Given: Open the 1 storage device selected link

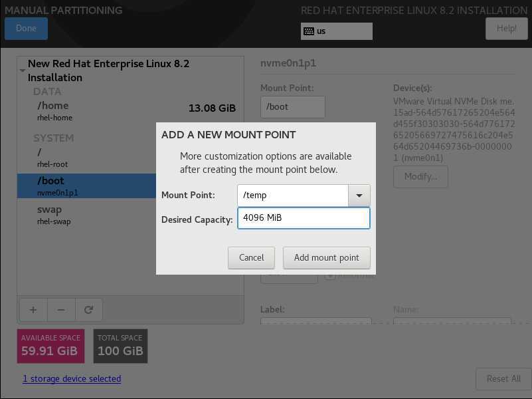Looking at the screenshot, I should click(x=72, y=378).
